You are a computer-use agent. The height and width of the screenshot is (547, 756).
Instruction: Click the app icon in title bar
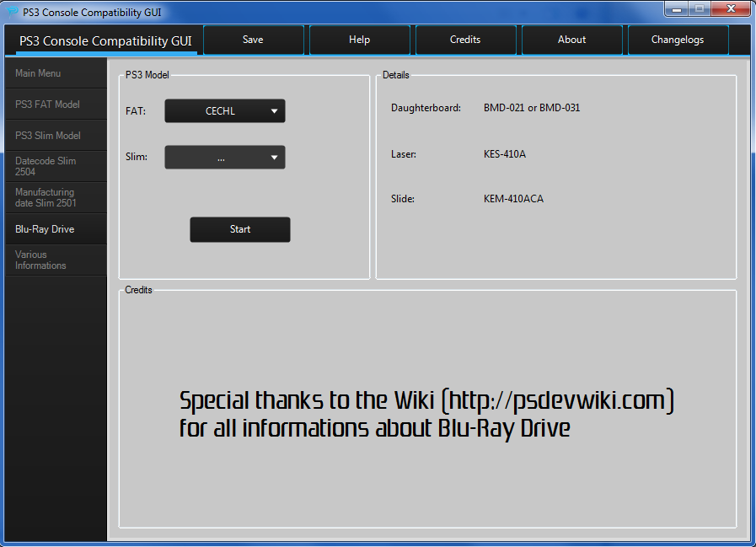(x=12, y=12)
